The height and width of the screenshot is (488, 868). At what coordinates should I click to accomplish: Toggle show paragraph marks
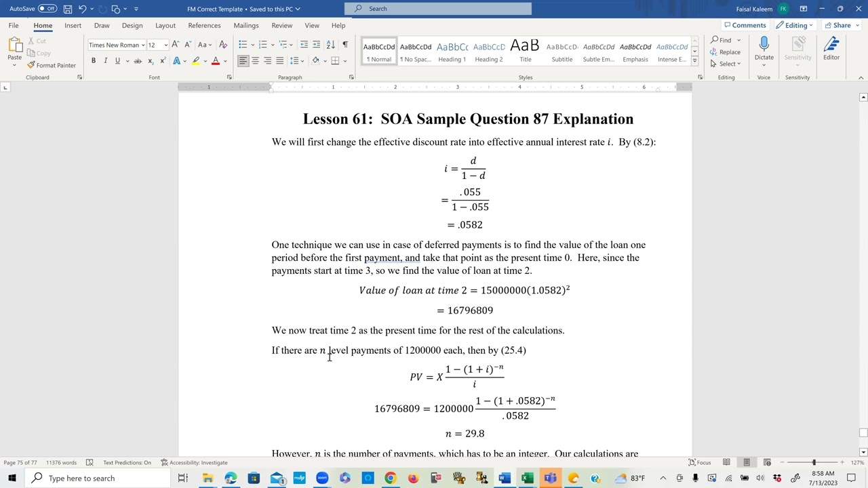(345, 45)
